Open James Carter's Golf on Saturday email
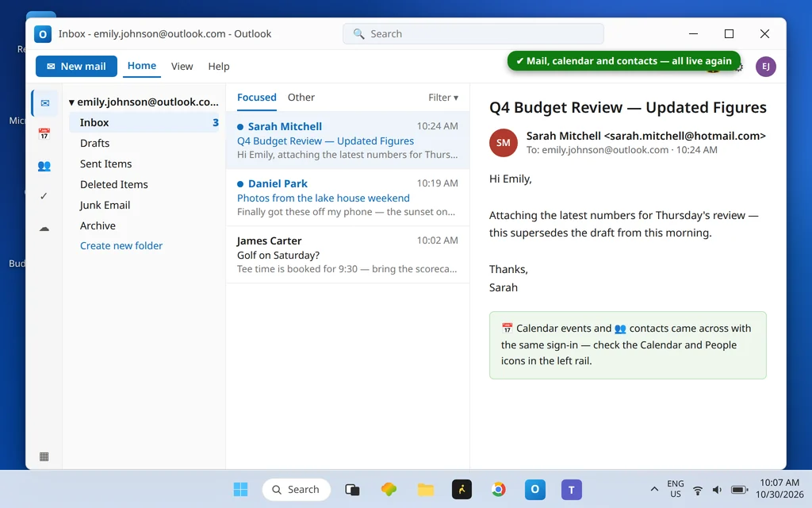The width and height of the screenshot is (812, 508). click(x=347, y=255)
